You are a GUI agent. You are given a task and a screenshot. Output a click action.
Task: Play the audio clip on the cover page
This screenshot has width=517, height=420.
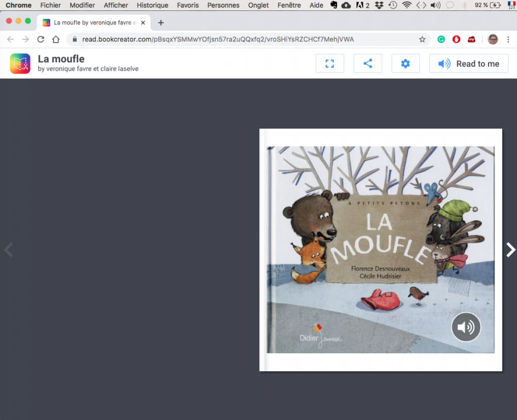point(466,327)
